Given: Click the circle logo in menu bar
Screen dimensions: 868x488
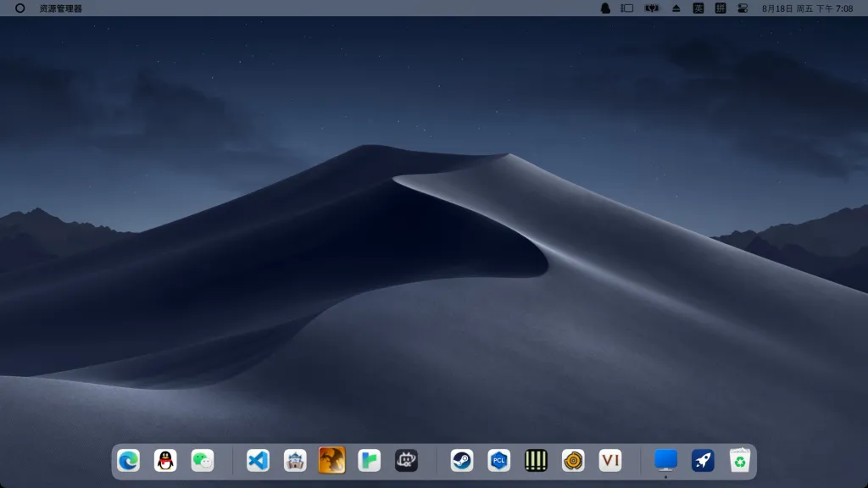Looking at the screenshot, I should [20, 8].
